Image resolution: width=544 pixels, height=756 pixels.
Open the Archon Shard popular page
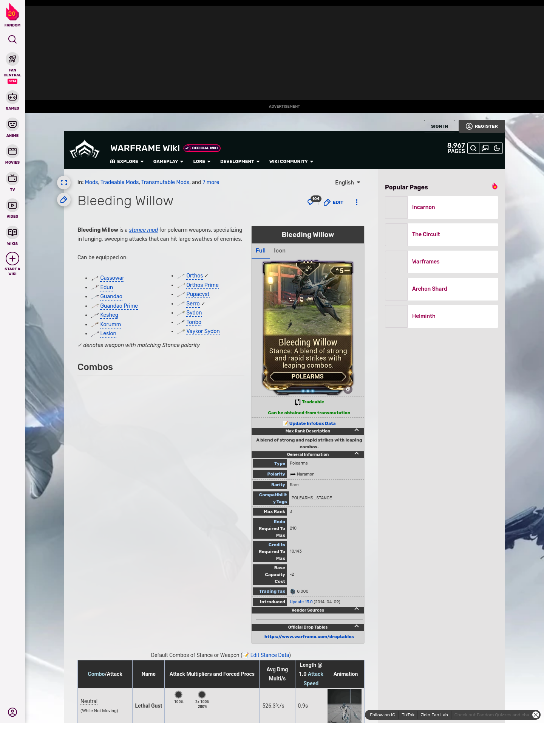pos(442,289)
